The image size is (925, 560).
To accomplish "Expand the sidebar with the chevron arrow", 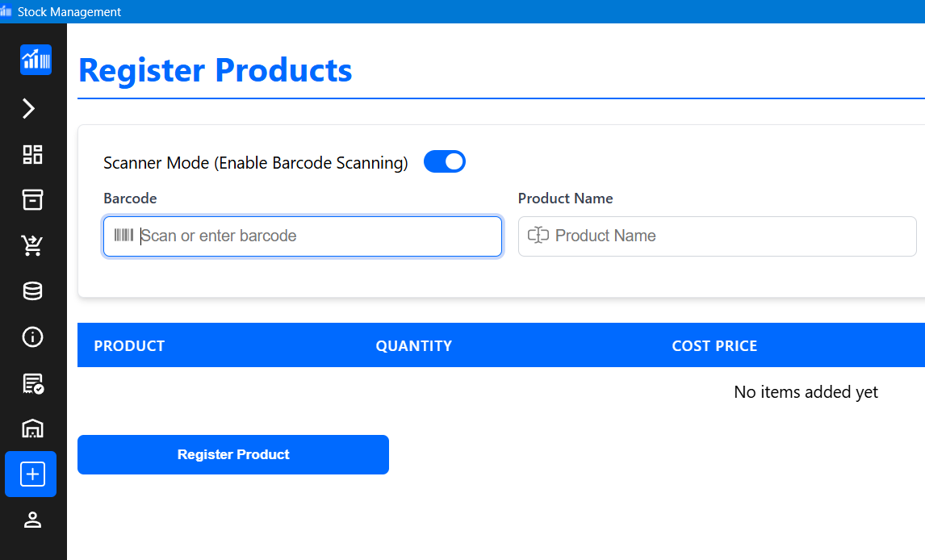I will coord(29,108).
